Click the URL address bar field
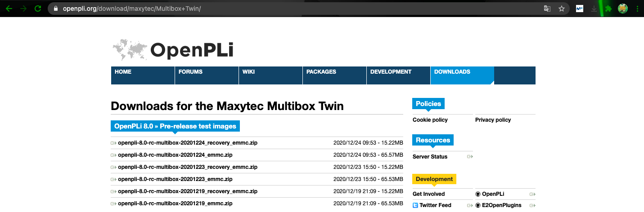 click(297, 9)
